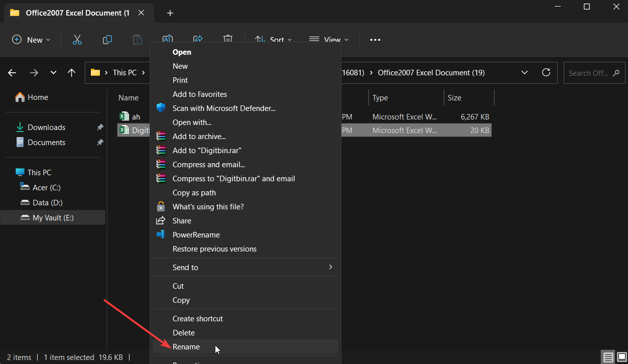Click the Cut scissors icon in the toolbar
This screenshot has width=628, height=364.
(x=77, y=40)
